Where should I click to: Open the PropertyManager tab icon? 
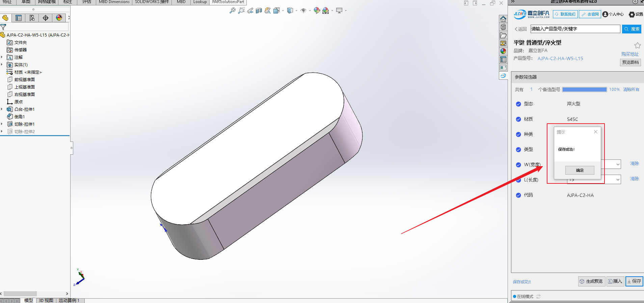tap(19, 18)
